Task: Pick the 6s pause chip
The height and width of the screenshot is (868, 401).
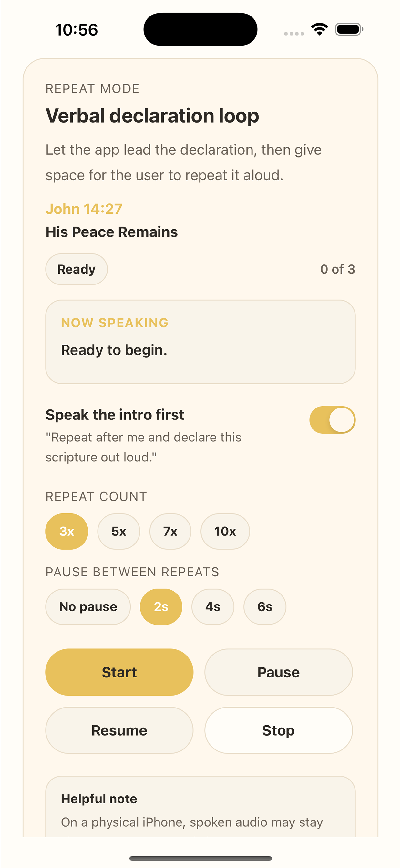Action: click(x=265, y=607)
